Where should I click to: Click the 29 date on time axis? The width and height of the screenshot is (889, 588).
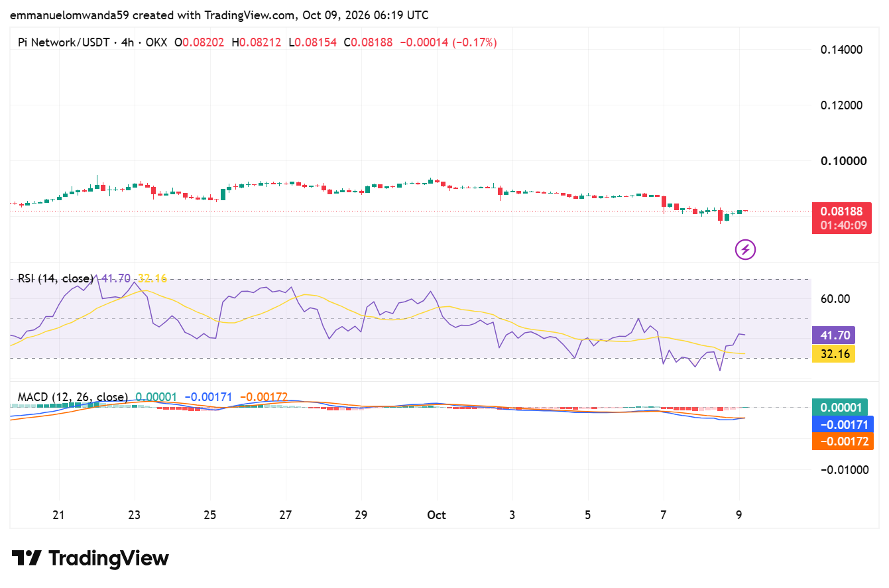(361, 515)
